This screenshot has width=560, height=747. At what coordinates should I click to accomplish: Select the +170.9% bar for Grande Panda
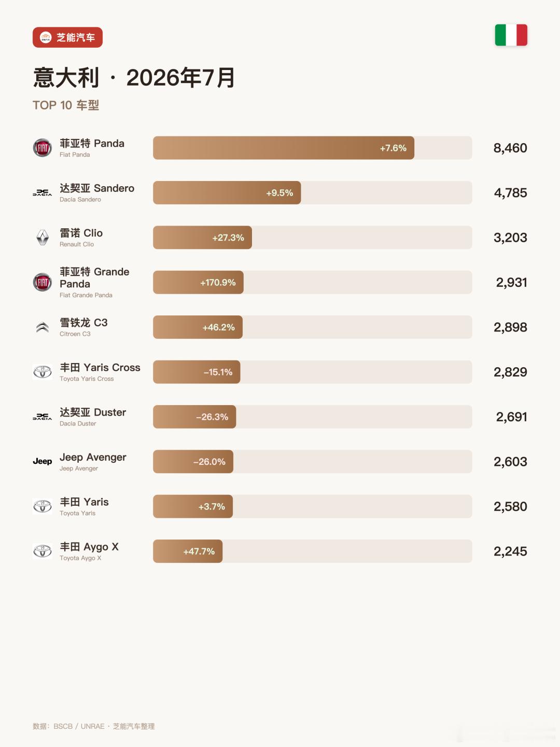click(x=198, y=282)
